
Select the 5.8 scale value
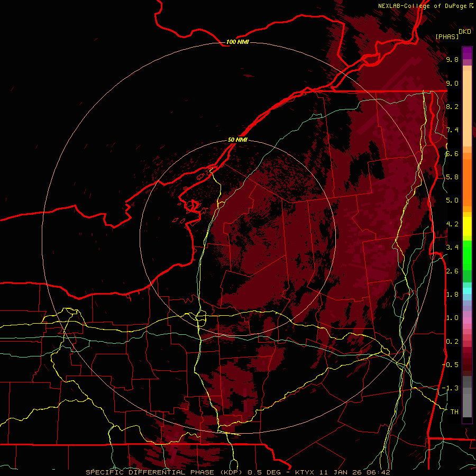pos(452,177)
